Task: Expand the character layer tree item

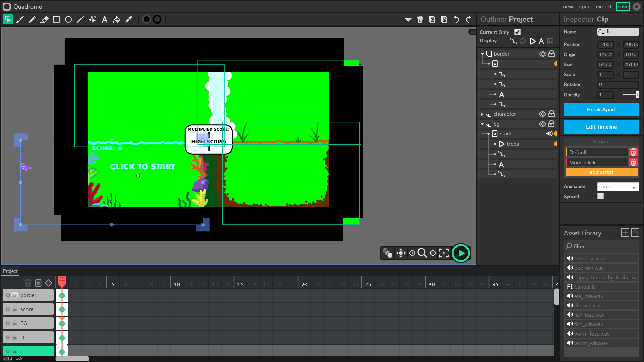Action: [482, 114]
